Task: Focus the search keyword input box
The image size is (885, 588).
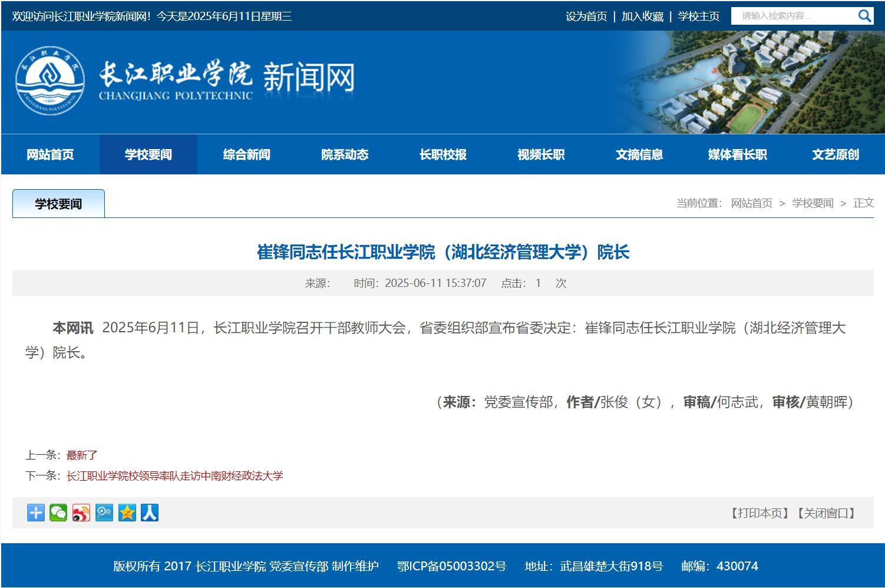Action: coord(792,16)
